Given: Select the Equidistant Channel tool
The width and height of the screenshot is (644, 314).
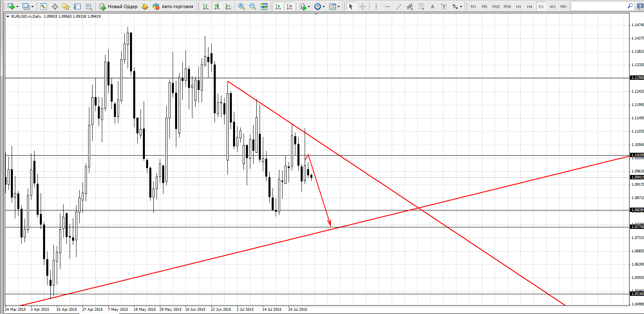Looking at the screenshot, I should click(x=410, y=6).
